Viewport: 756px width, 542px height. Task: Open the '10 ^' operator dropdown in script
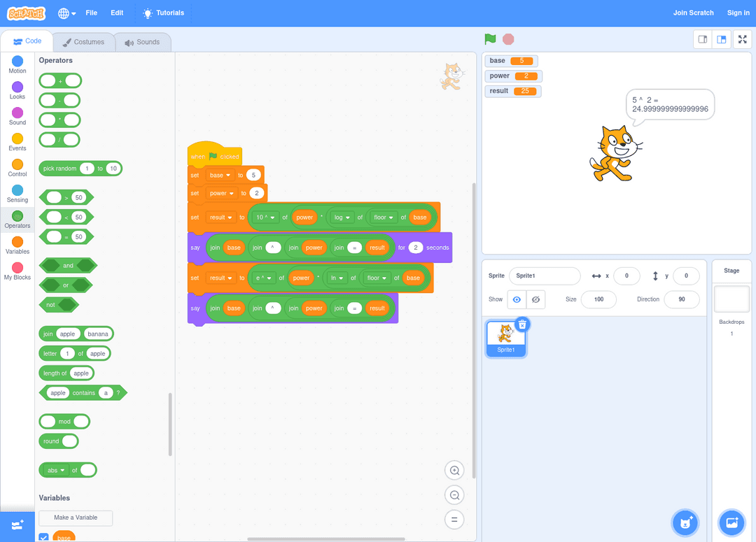tap(267, 217)
